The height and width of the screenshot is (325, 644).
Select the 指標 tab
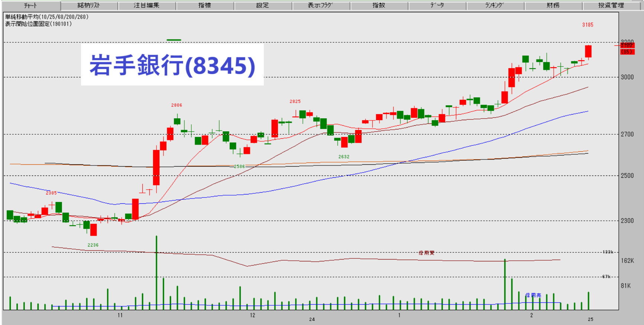[205, 6]
